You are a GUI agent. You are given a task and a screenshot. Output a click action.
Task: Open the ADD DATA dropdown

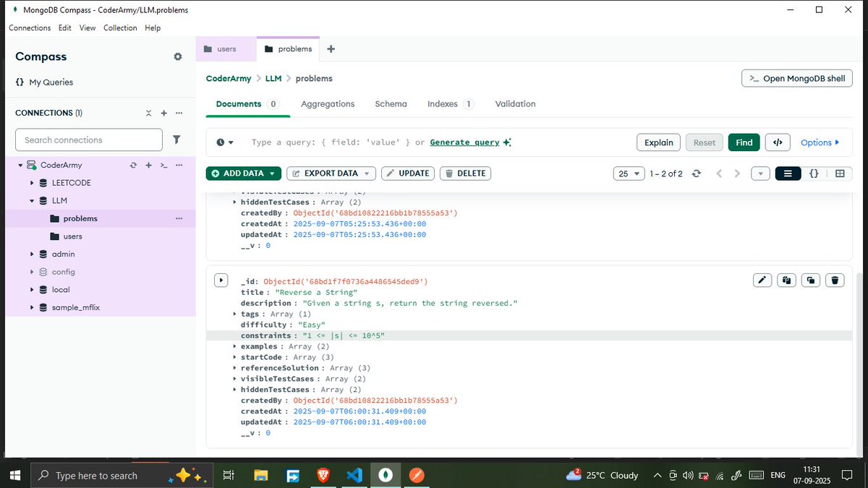pyautogui.click(x=243, y=174)
